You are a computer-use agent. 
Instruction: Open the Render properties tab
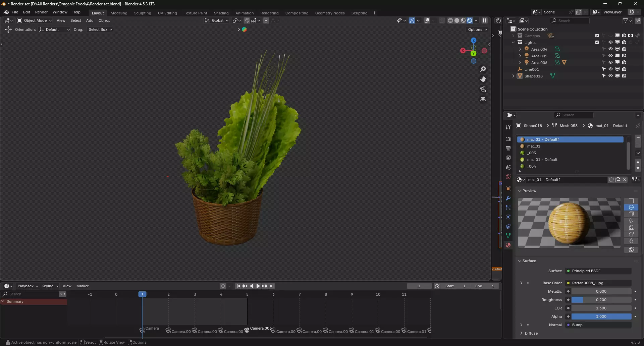coord(508,139)
